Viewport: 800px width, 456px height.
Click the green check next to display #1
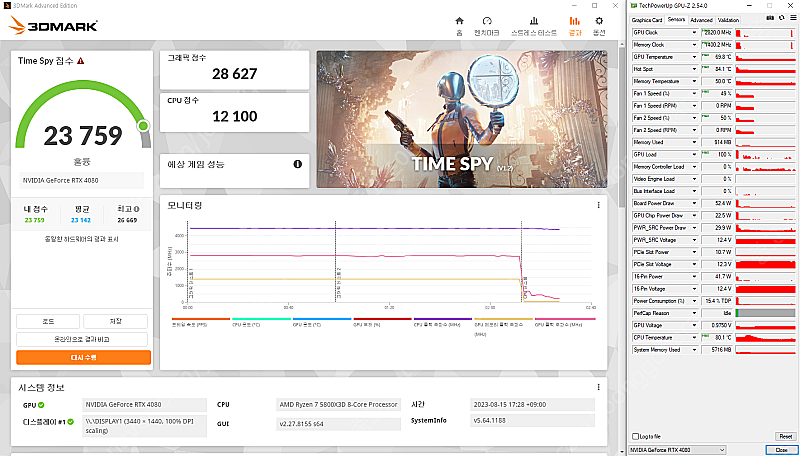(71, 422)
